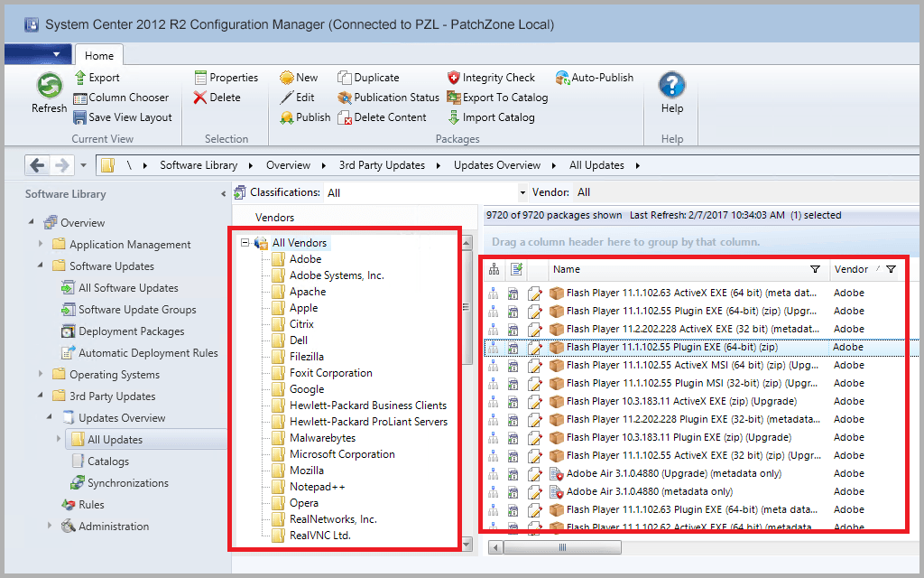The height and width of the screenshot is (578, 924).
Task: Click Save View Layout
Action: pos(123,117)
